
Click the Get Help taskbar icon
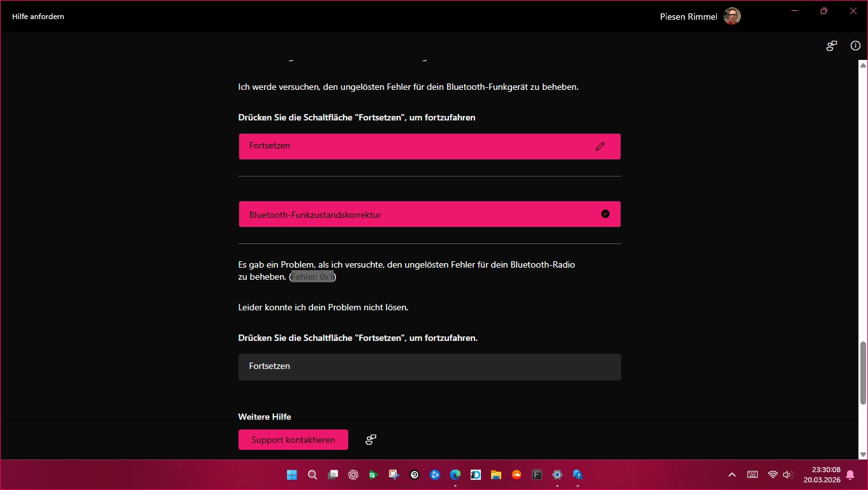(578, 475)
